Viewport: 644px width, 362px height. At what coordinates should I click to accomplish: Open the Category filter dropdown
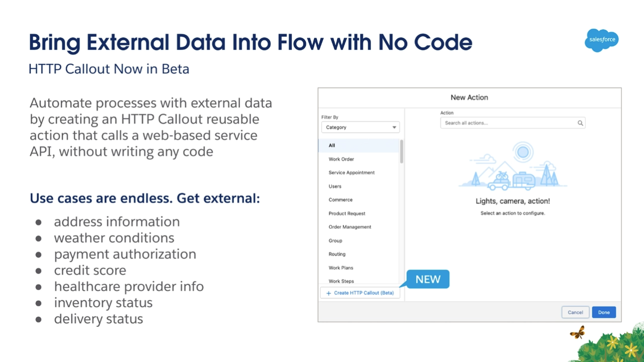tap(360, 127)
